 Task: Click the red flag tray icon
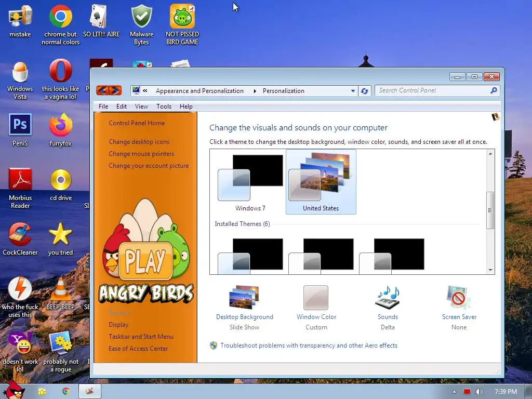(467, 392)
